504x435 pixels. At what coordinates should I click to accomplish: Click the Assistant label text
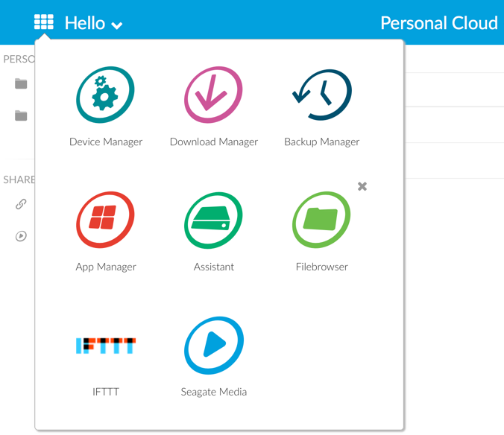coord(214,267)
